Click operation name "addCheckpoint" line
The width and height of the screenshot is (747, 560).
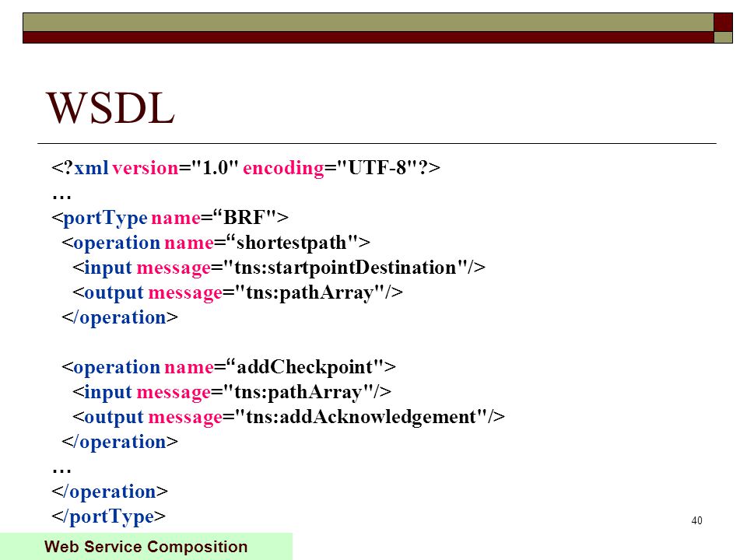pyautogui.click(x=229, y=368)
